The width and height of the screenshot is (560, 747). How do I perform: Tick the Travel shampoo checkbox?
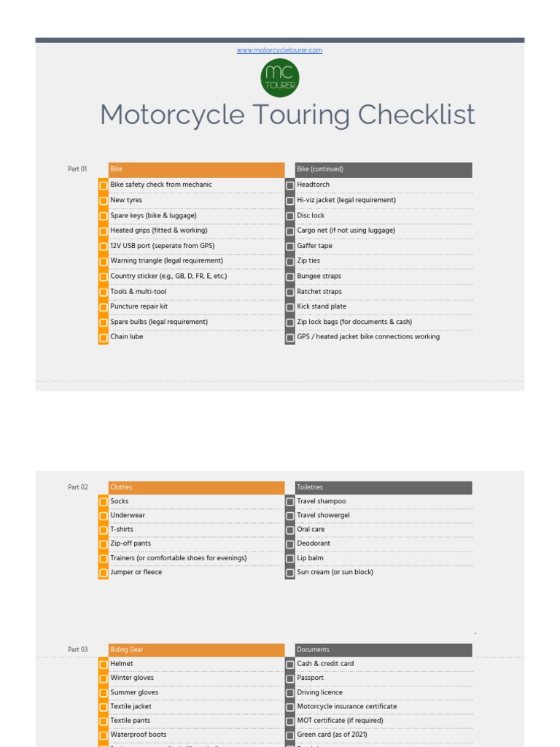point(290,502)
